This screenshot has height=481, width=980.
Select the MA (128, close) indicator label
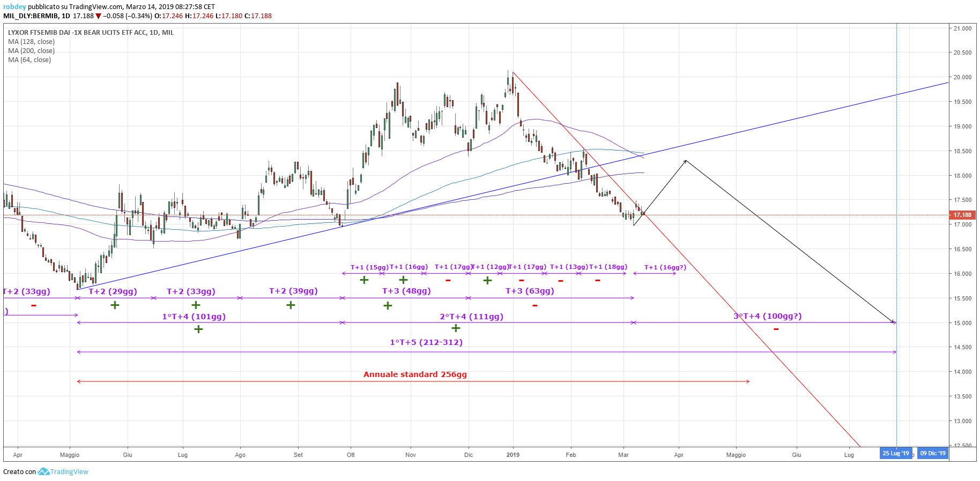[31, 42]
